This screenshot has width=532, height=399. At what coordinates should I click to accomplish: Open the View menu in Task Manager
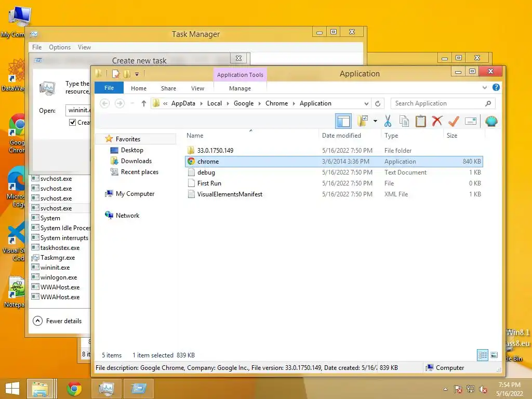(x=84, y=47)
